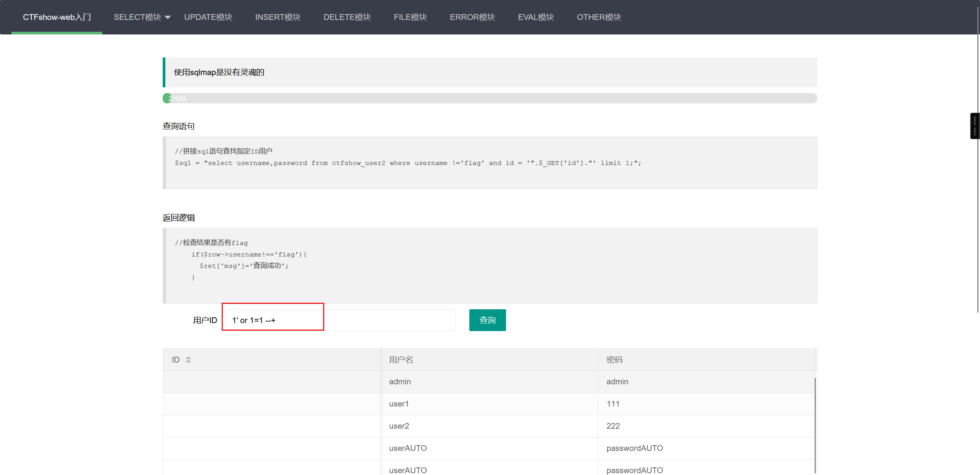This screenshot has width=980, height=475.
Task: Click the results table vertical scrollbar
Action: [815, 425]
